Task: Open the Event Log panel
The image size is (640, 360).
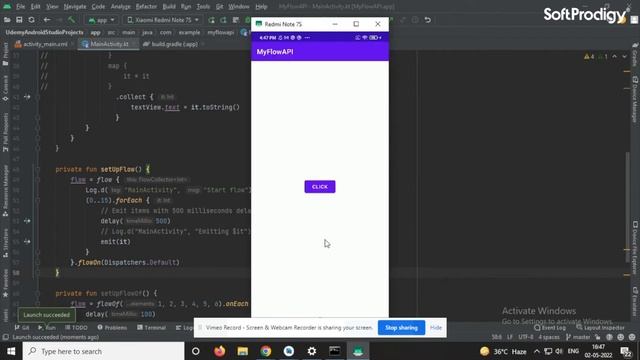Action: (x=549, y=327)
